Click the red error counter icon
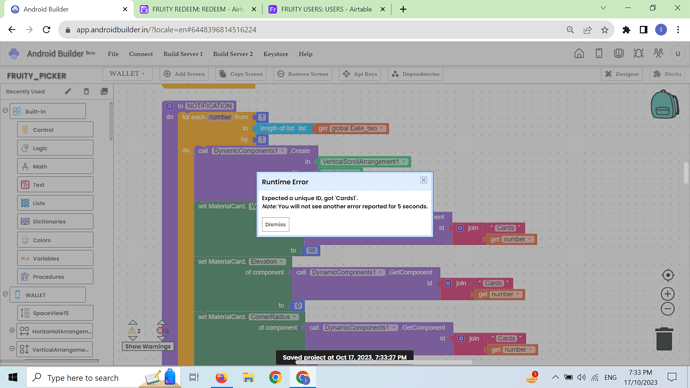This screenshot has width=690, height=388. (161, 330)
